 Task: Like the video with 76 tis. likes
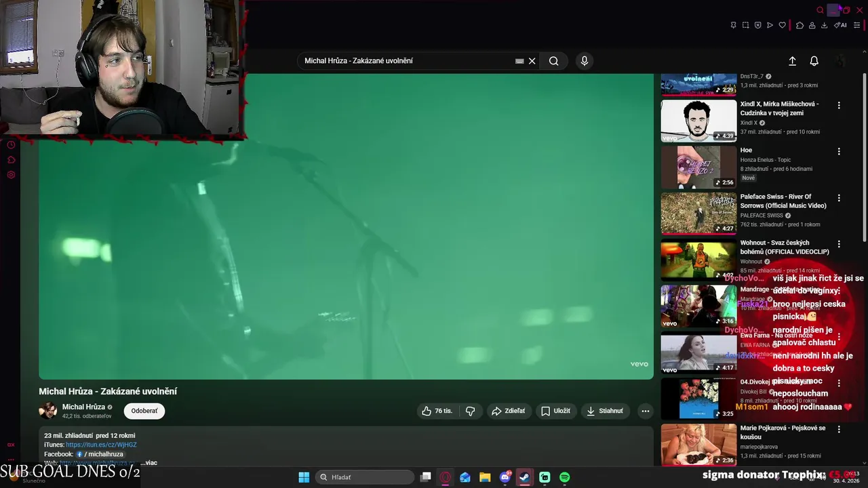(437, 411)
